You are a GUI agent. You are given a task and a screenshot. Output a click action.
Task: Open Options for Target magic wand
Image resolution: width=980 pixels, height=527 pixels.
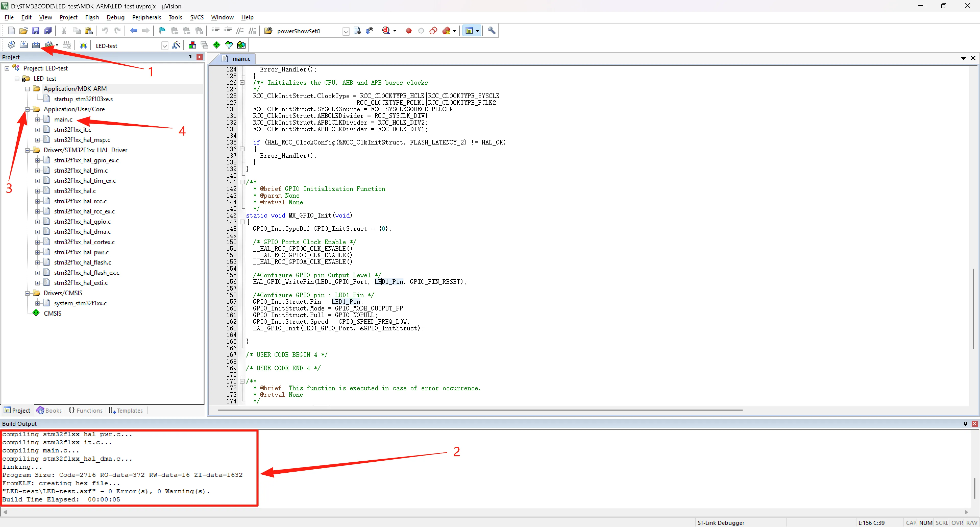pyautogui.click(x=176, y=45)
